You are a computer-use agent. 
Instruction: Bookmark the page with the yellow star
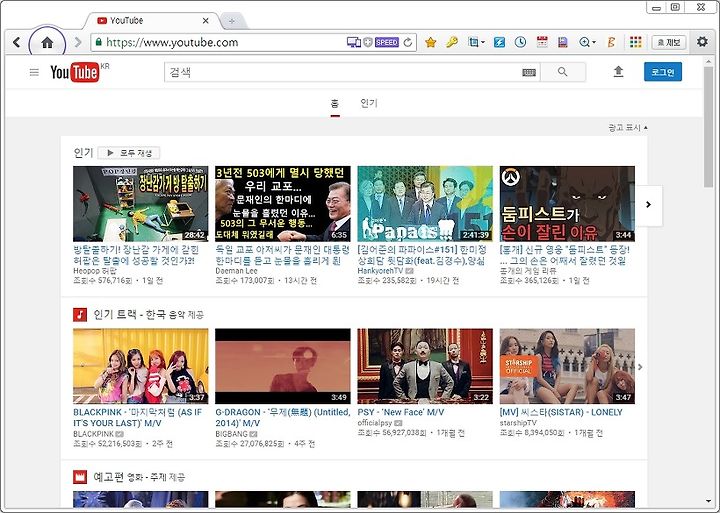pos(430,42)
